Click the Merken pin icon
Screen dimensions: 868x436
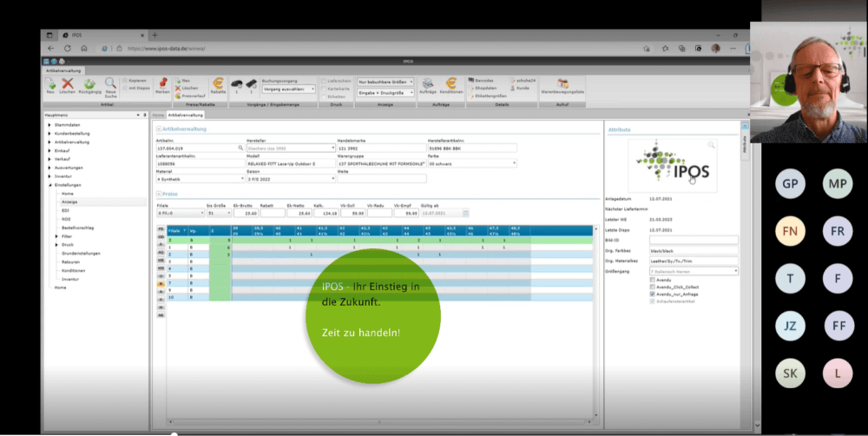click(163, 83)
